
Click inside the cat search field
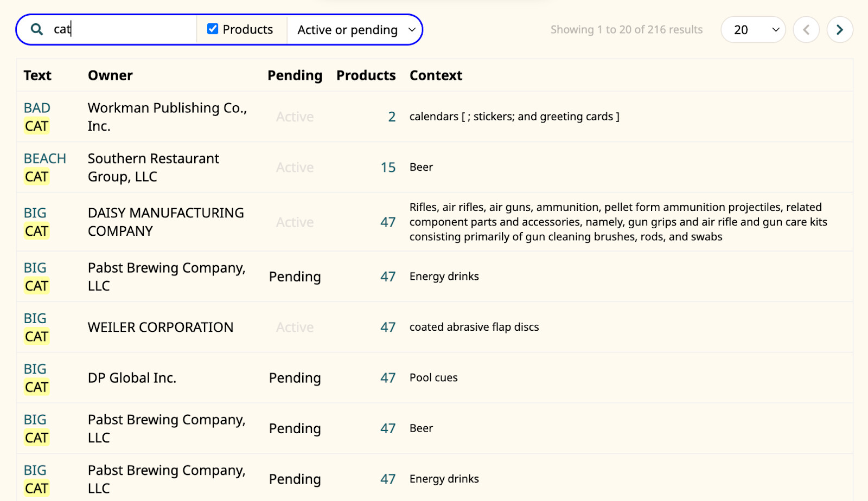(123, 29)
